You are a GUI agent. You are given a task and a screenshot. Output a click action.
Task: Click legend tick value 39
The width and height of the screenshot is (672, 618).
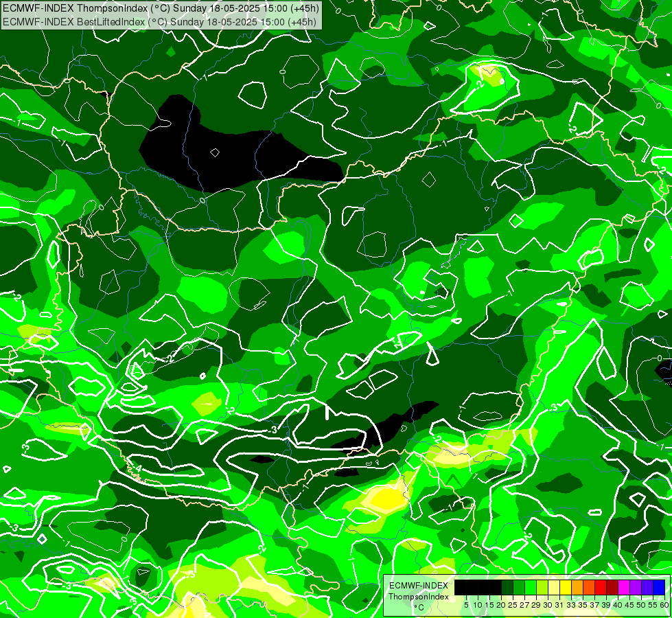[x=606, y=605]
